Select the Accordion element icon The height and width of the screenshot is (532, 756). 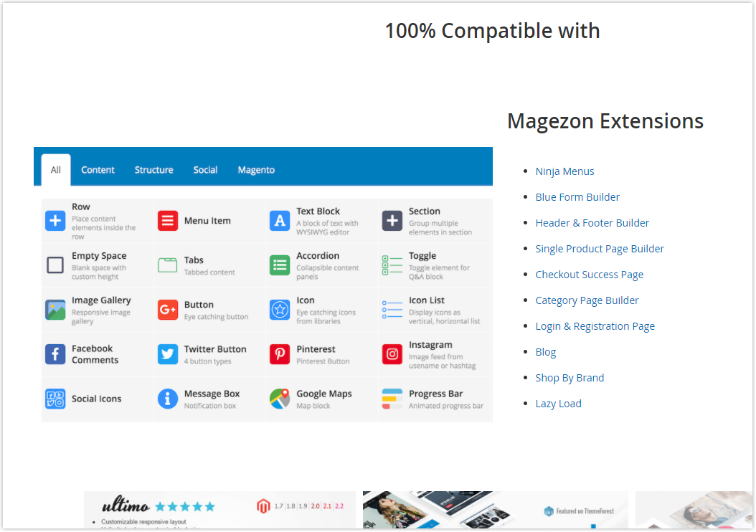coord(279,265)
